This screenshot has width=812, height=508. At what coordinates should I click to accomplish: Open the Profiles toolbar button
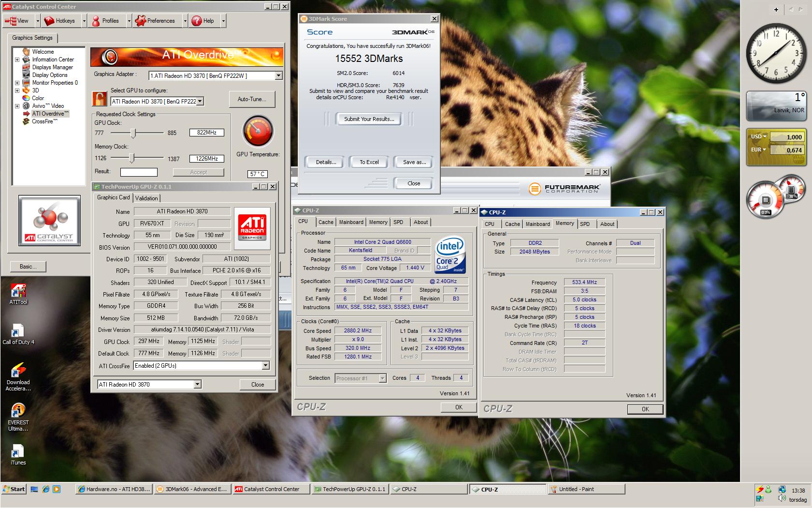(105, 21)
